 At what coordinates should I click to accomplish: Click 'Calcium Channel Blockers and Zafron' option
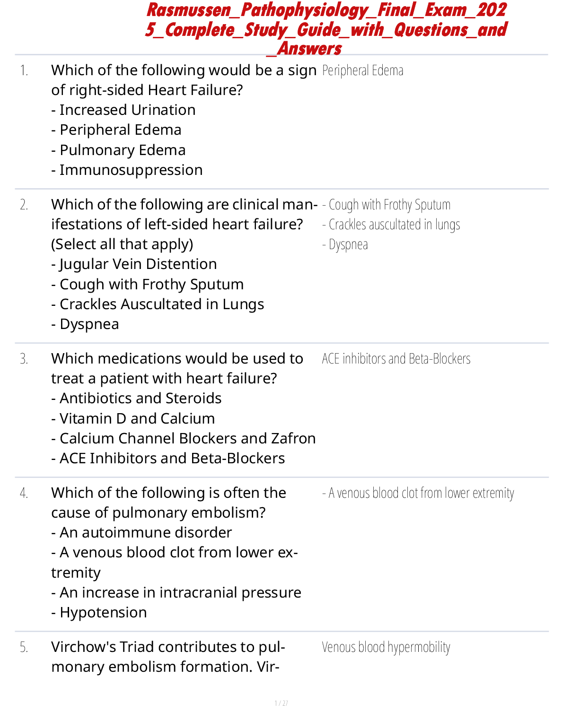(184, 439)
